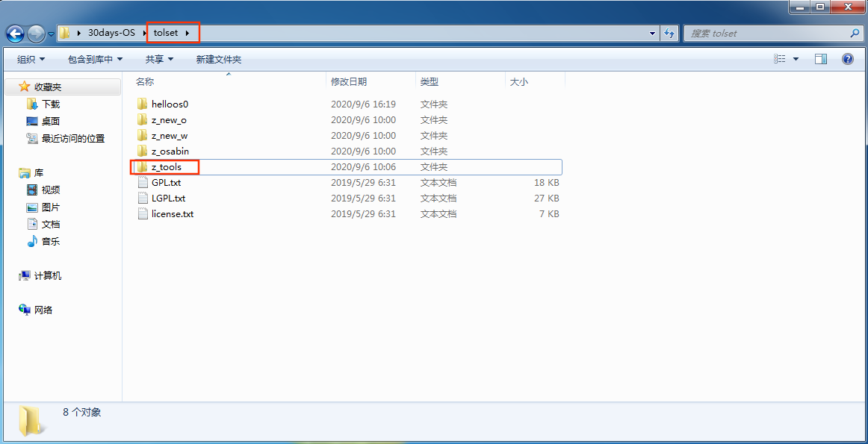
Task: Sort by the 名称 column header
Action: coord(145,82)
